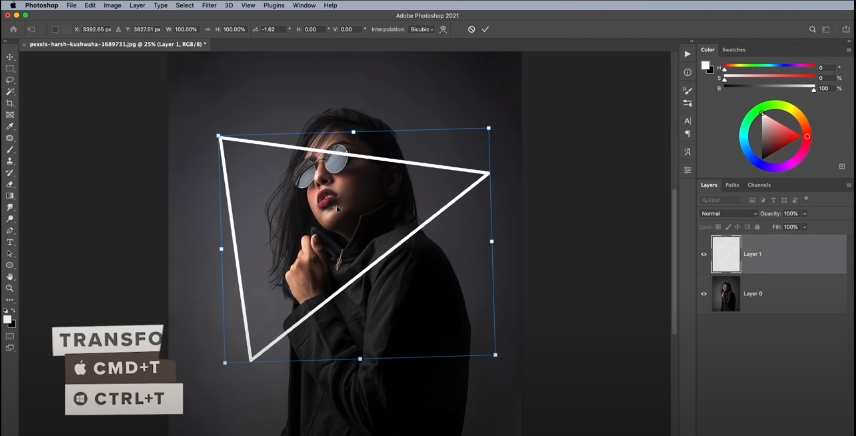
Task: Switch to the Channels tab
Action: [759, 185]
